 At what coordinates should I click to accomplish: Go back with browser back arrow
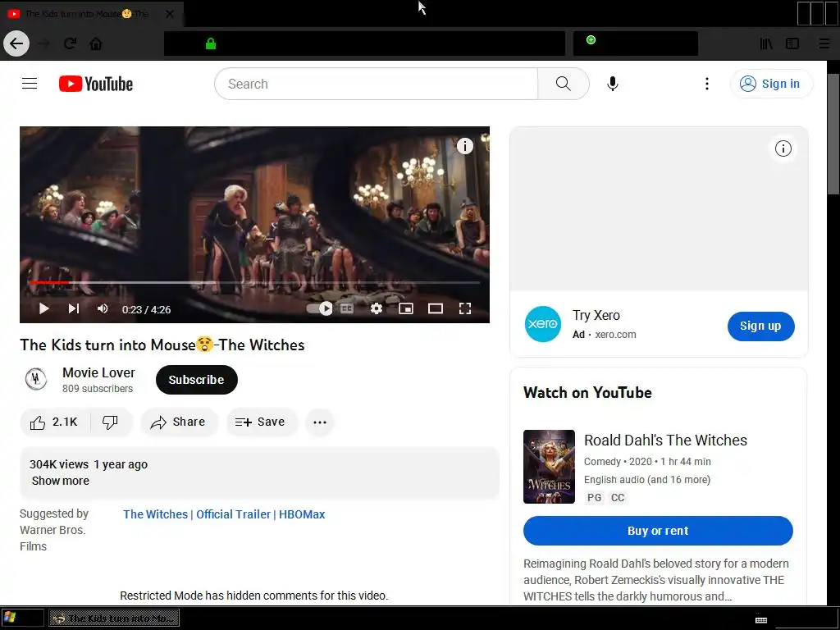click(16, 43)
